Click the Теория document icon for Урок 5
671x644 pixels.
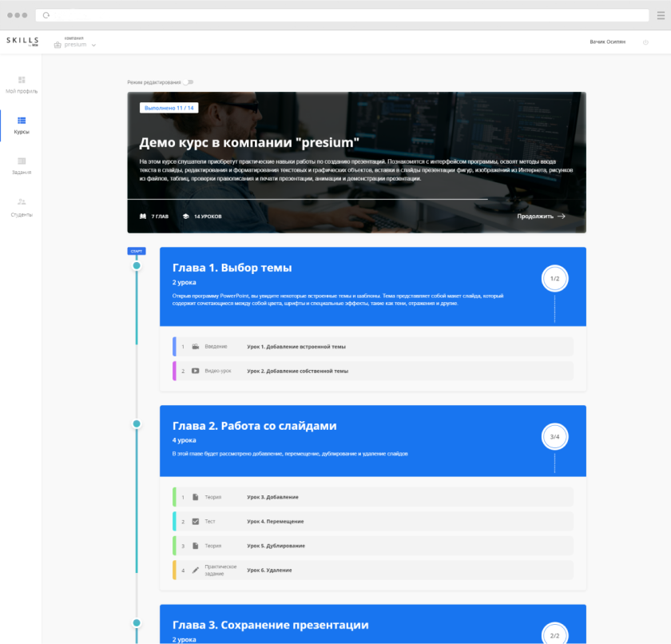click(x=195, y=546)
